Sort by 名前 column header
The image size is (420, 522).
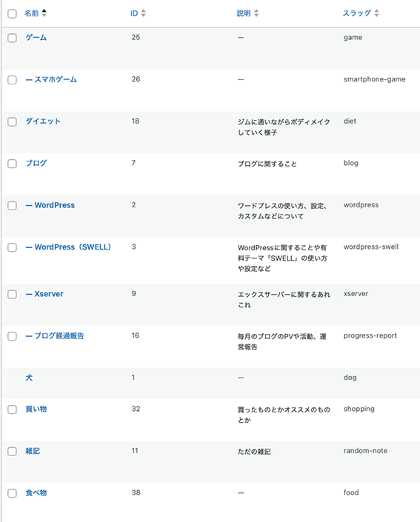click(x=32, y=13)
